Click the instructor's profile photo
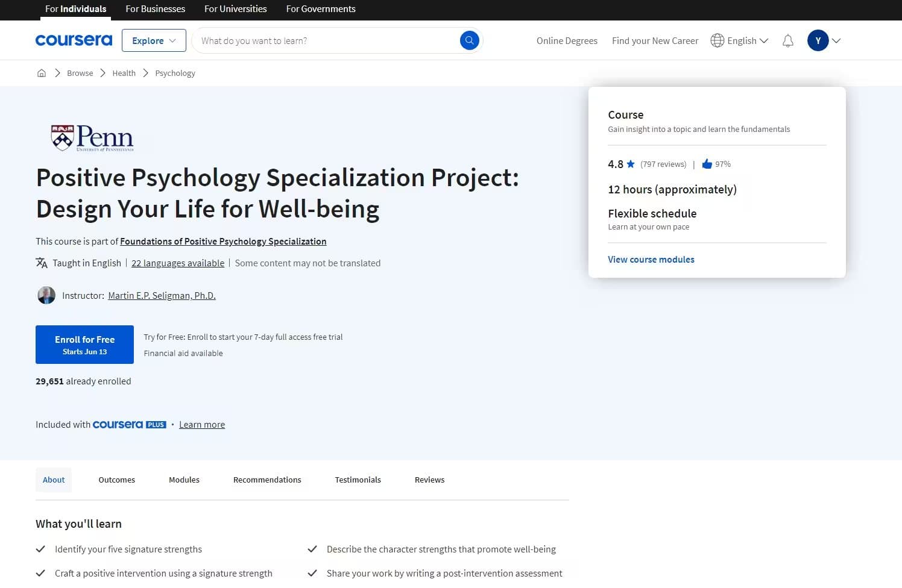This screenshot has height=588, width=902. tap(46, 295)
